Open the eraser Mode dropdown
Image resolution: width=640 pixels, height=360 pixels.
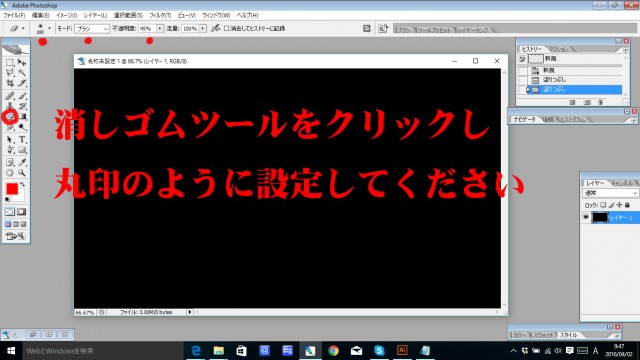tap(92, 29)
